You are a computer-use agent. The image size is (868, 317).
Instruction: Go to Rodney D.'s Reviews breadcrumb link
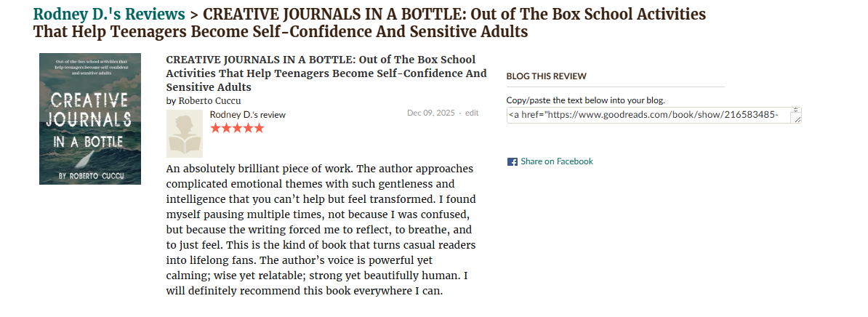tap(109, 14)
